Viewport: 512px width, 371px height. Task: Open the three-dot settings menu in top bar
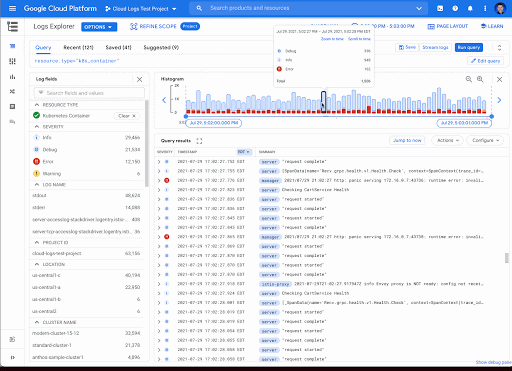point(485,8)
